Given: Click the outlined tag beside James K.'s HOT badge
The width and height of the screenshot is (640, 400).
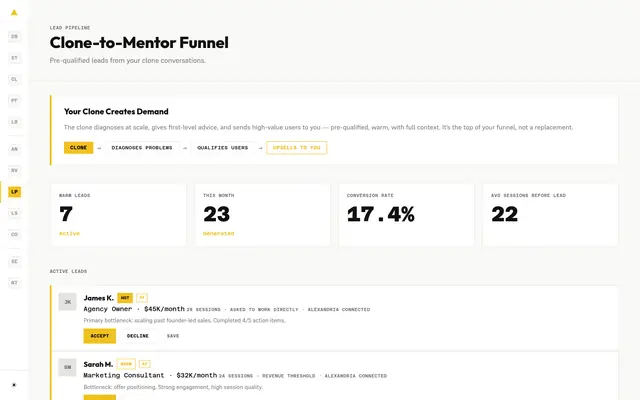Looking at the screenshot, I should point(142,298).
